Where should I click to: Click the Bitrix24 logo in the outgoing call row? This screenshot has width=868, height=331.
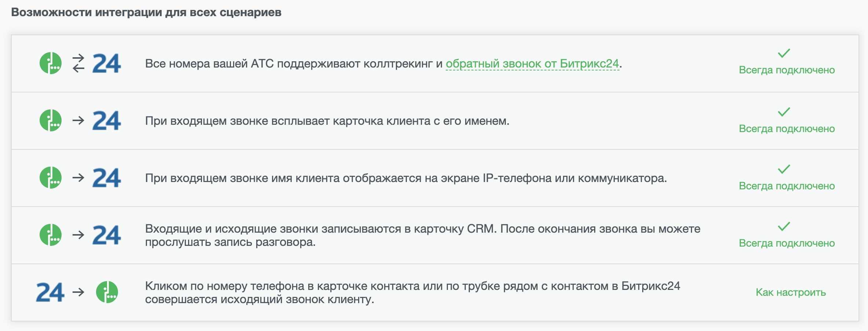pos(50,292)
